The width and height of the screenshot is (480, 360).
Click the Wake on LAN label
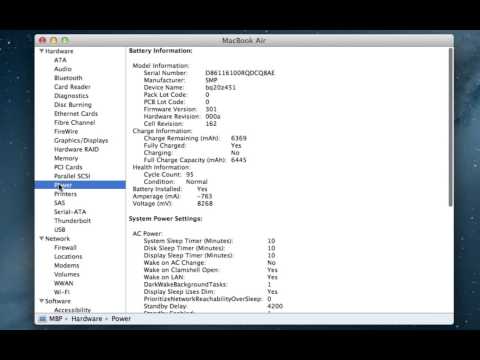[x=164, y=277]
